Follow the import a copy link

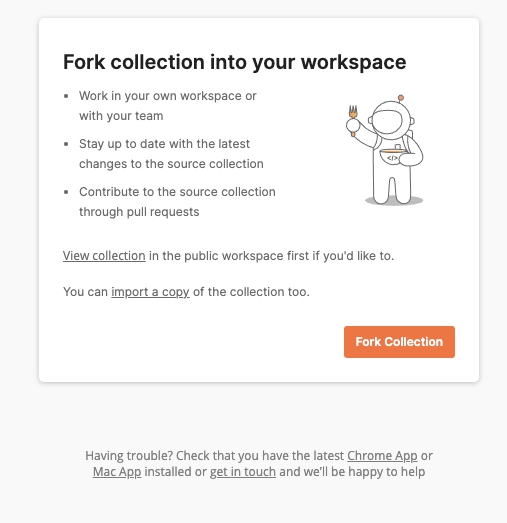tap(150, 292)
